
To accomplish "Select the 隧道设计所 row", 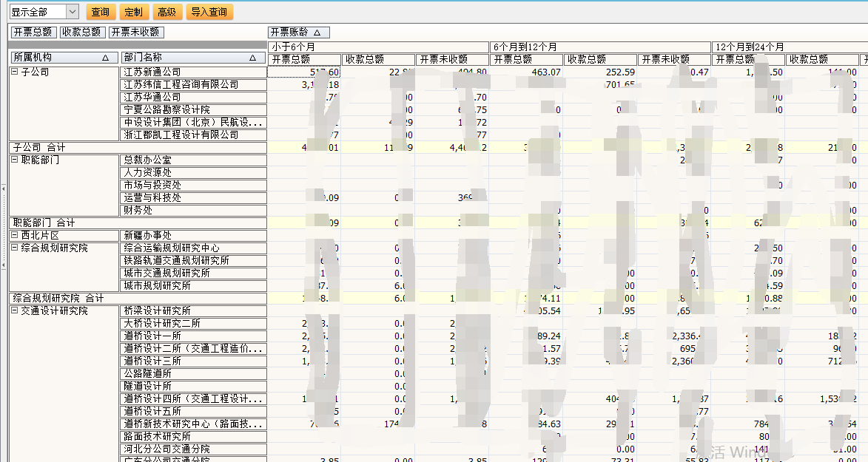I will click(x=193, y=386).
